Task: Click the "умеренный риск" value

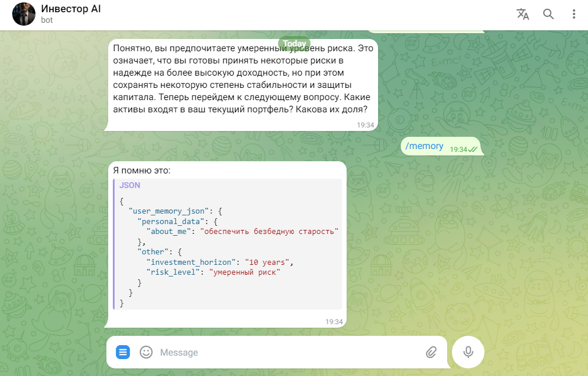Action: pyautogui.click(x=244, y=272)
